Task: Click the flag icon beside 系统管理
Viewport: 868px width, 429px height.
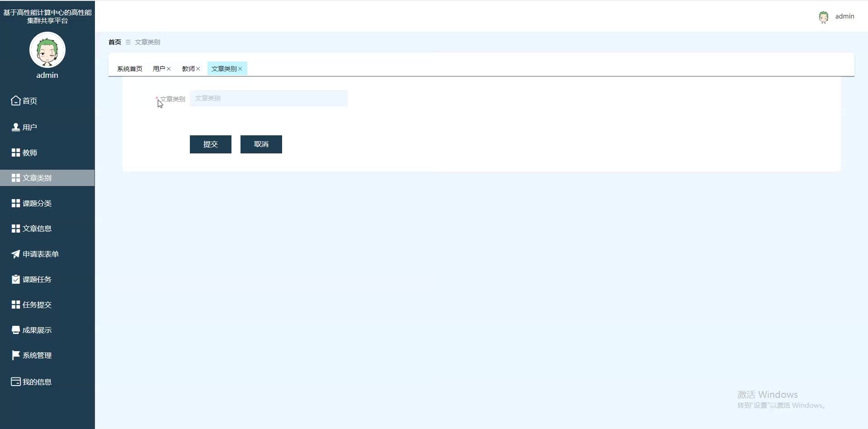Action: 16,355
